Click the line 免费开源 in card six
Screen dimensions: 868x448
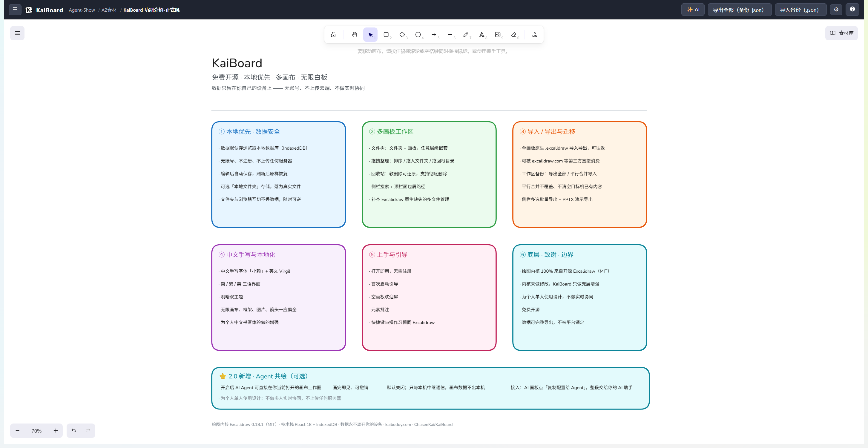pos(529,309)
